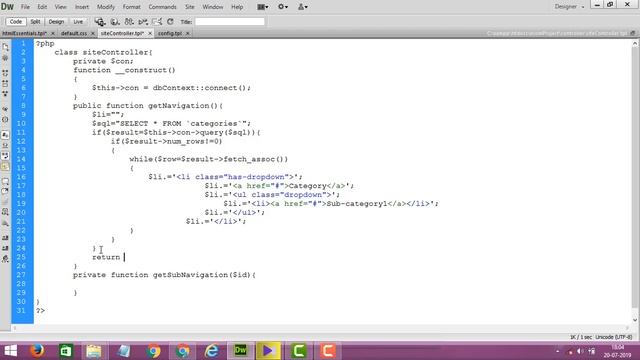
Task: Open the Format menu
Action: click(x=131, y=7)
